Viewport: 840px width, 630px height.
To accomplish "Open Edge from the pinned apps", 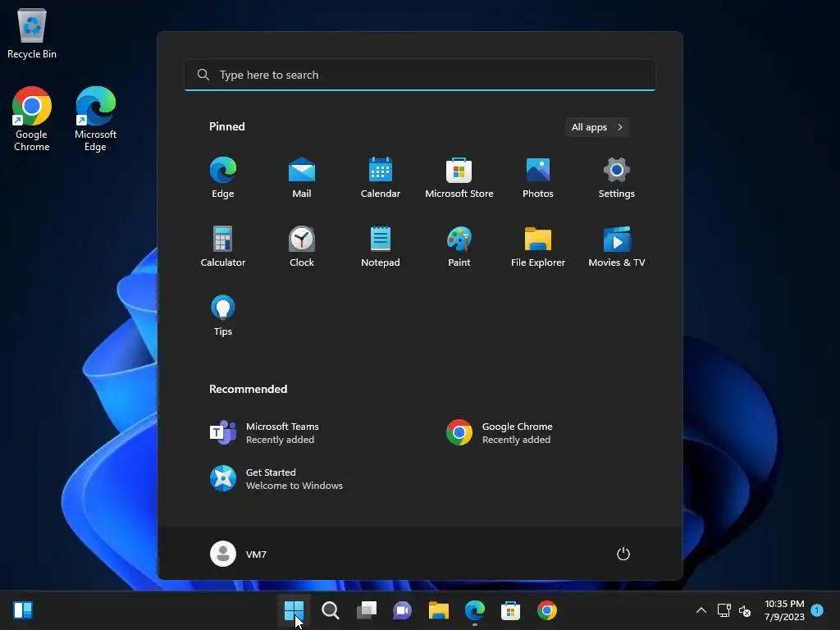I will coord(223,178).
